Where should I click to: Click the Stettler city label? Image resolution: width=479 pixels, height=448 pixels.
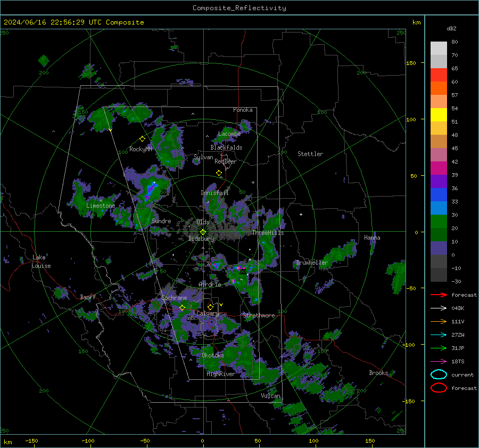(x=310, y=154)
